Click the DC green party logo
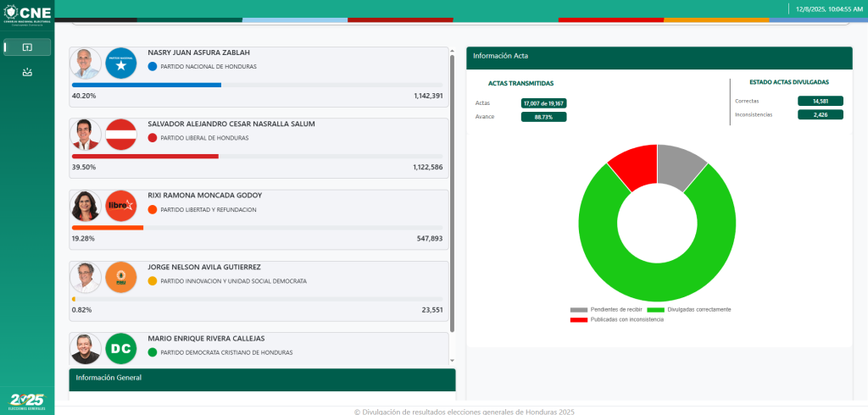The height and width of the screenshot is (415, 868). 120,348
